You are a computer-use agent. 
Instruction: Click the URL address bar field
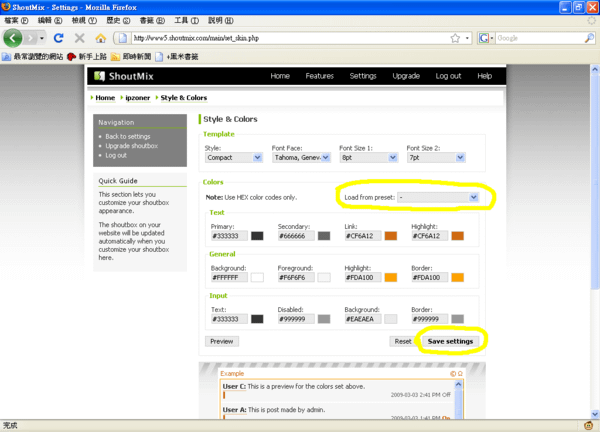(x=291, y=38)
